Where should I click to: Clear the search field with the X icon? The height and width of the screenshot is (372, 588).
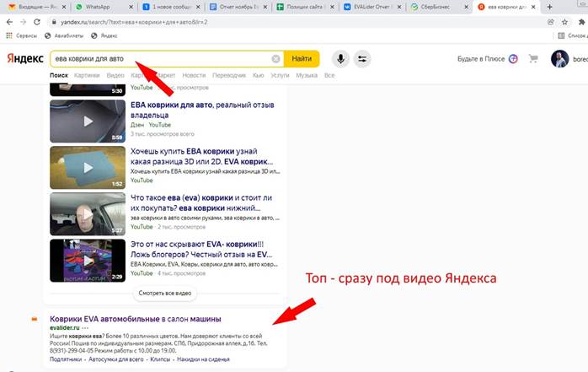[x=275, y=59]
